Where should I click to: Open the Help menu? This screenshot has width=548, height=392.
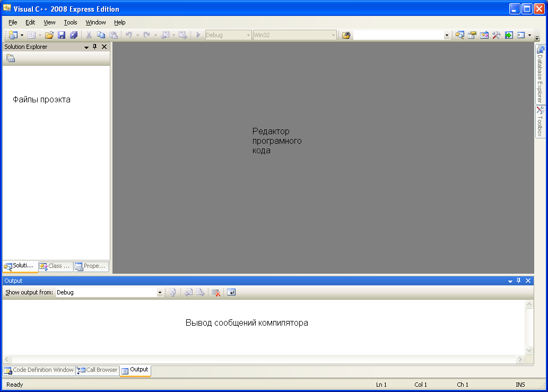point(119,22)
